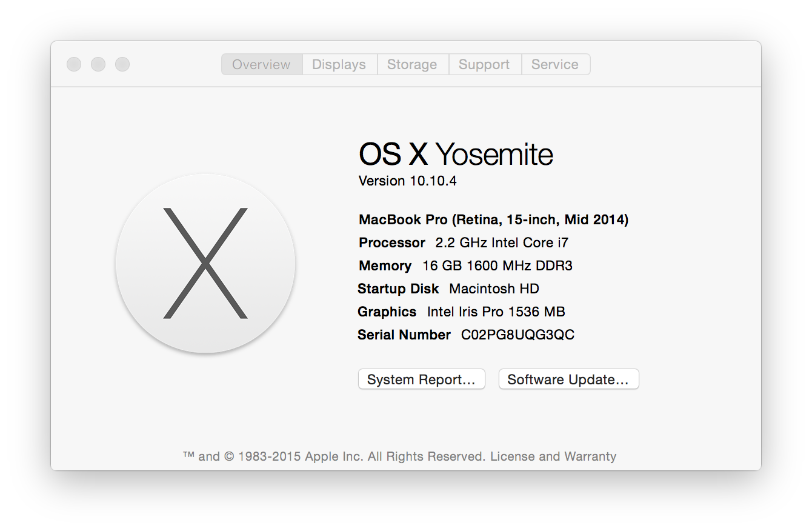Close the About This Mac window
This screenshot has height=531, width=812.
click(74, 64)
